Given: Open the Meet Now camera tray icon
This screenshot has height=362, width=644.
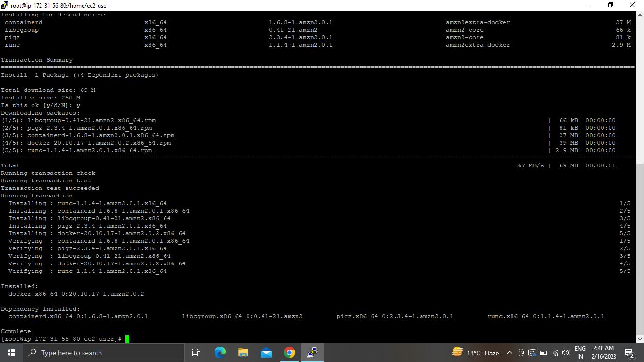Looking at the screenshot, I should point(521,353).
